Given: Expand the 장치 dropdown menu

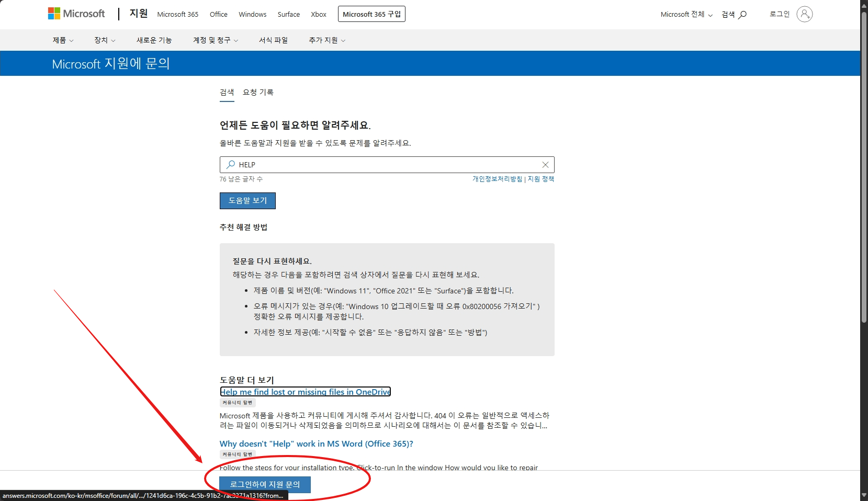Looking at the screenshot, I should pyautogui.click(x=105, y=40).
